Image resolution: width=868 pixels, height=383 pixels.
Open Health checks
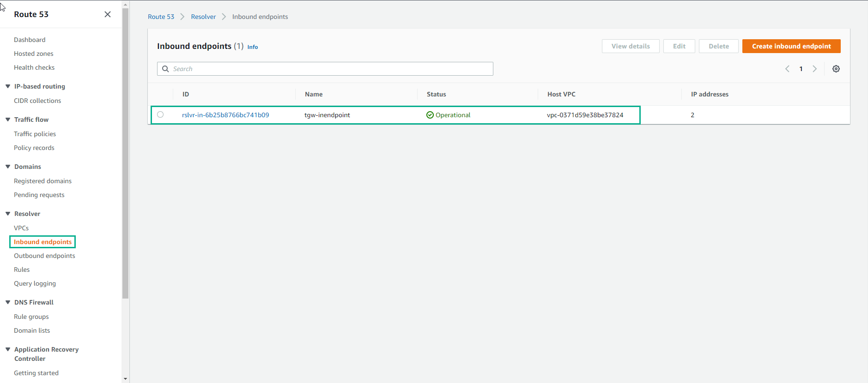click(34, 67)
